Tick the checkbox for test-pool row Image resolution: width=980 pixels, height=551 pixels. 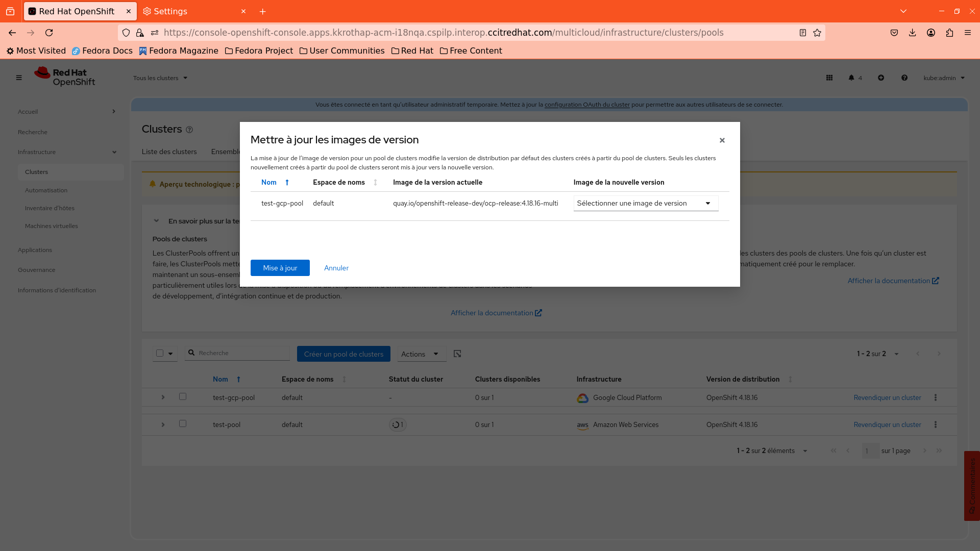pyautogui.click(x=183, y=423)
